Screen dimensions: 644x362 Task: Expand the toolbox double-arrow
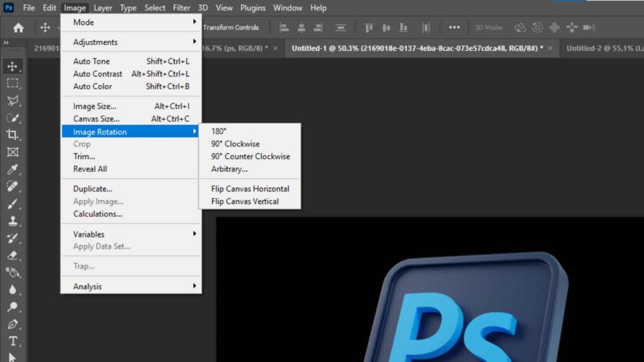[6, 42]
